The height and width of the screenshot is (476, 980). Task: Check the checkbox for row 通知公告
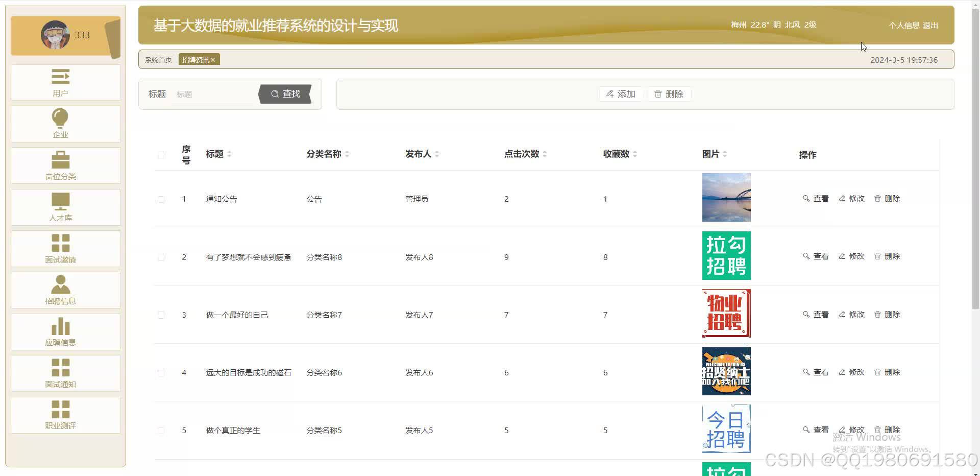point(161,199)
